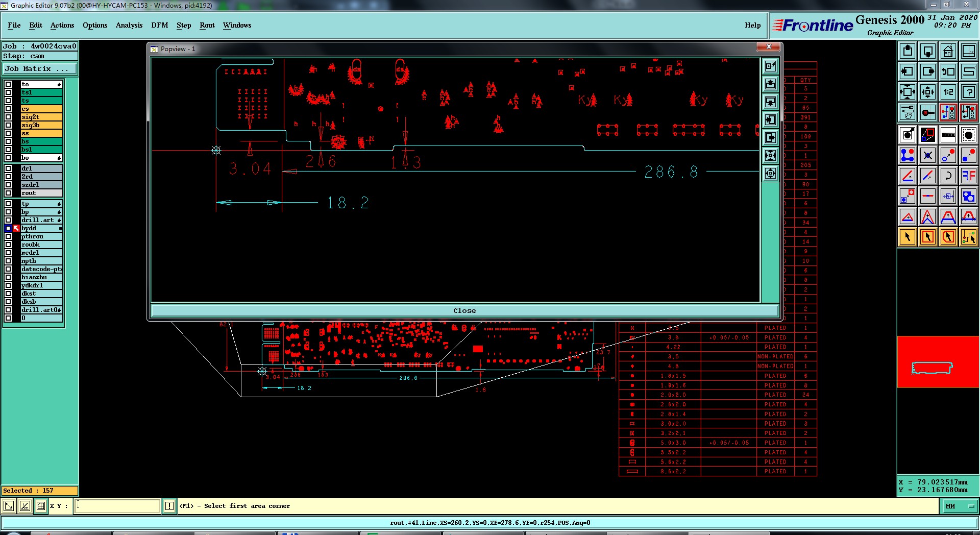Click the wrench and palette settings icon
980x535 pixels.
click(x=908, y=112)
